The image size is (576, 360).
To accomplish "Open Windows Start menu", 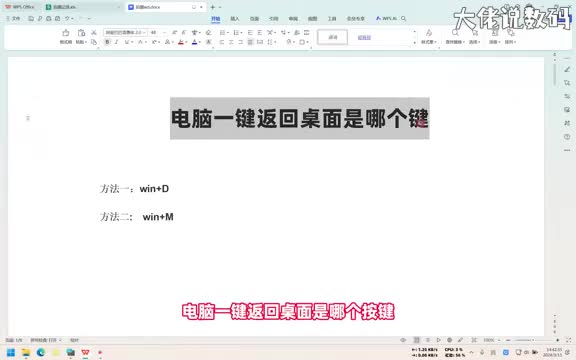I will (11, 353).
